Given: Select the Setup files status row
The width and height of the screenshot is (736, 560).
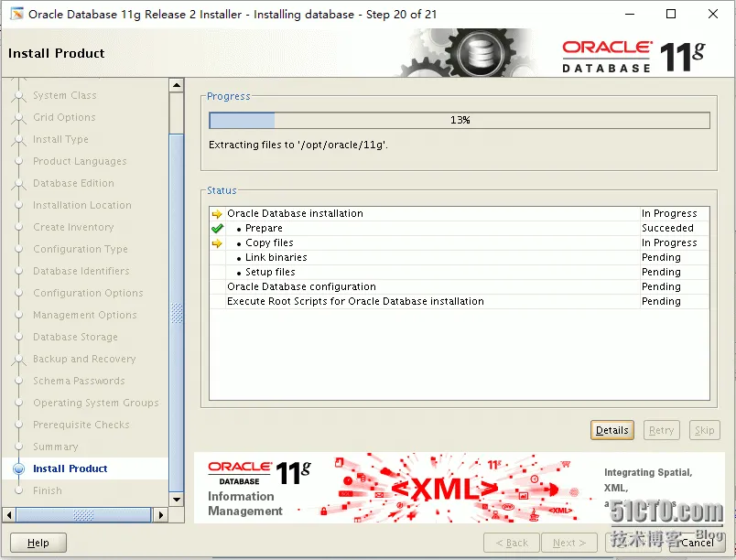Looking at the screenshot, I should [x=459, y=272].
